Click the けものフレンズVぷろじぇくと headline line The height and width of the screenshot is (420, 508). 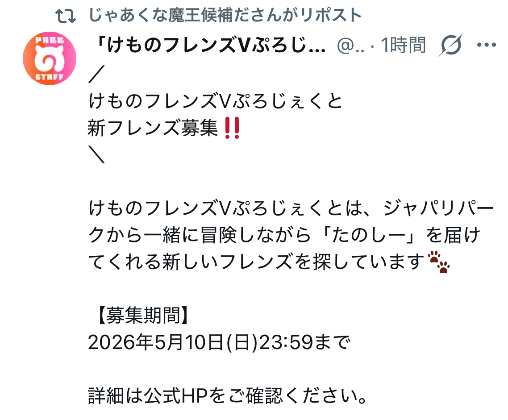(216, 101)
